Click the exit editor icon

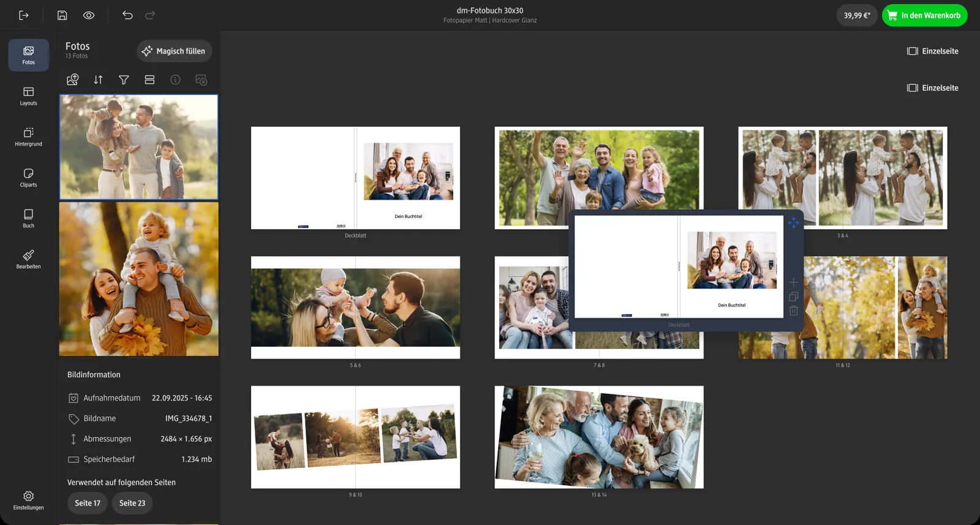[24, 15]
